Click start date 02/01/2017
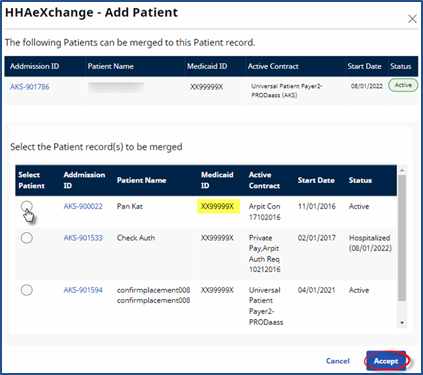The image size is (423, 375). pyautogui.click(x=317, y=238)
